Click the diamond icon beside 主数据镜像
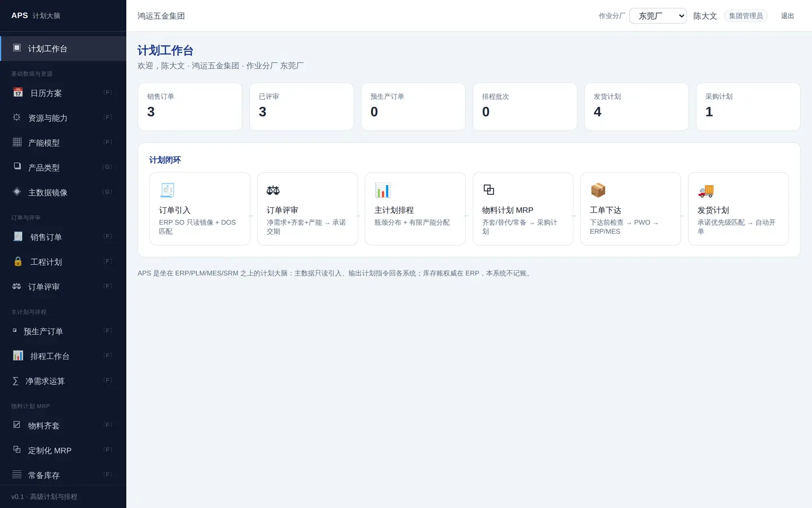This screenshot has height=508, width=812. pyautogui.click(x=17, y=192)
